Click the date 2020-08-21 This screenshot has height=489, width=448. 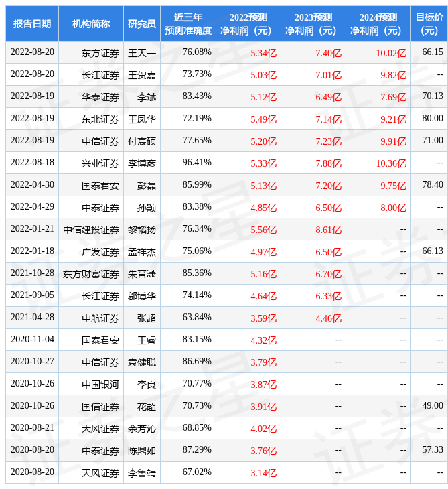point(32,428)
